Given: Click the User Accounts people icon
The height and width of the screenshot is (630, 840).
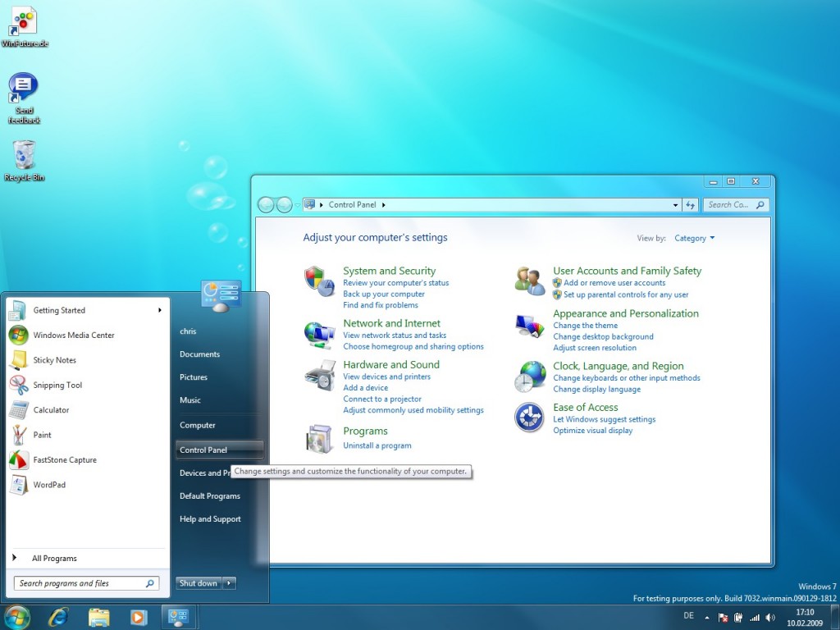Looking at the screenshot, I should point(530,281).
